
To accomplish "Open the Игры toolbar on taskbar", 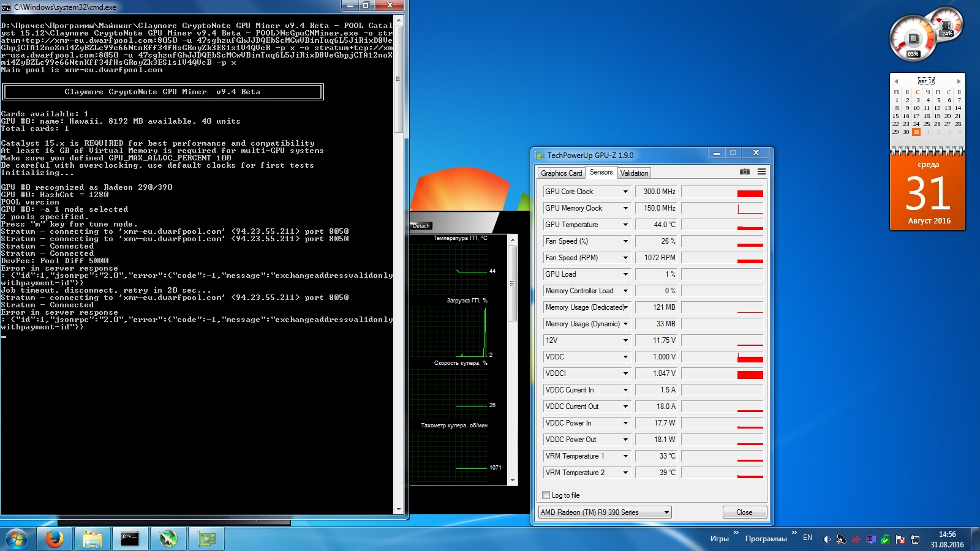I will coord(720,539).
